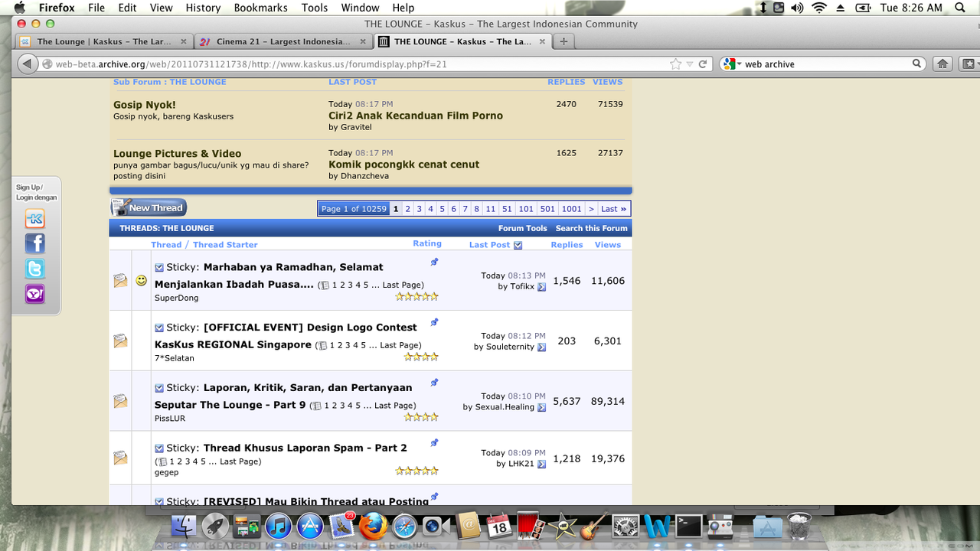Click the New Thread button
980x551 pixels.
149,207
